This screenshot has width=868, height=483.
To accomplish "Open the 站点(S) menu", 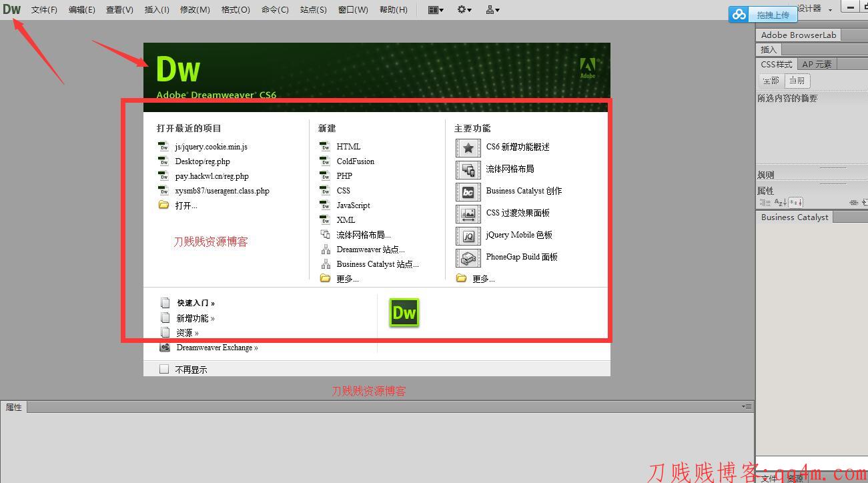I will 313,9.
